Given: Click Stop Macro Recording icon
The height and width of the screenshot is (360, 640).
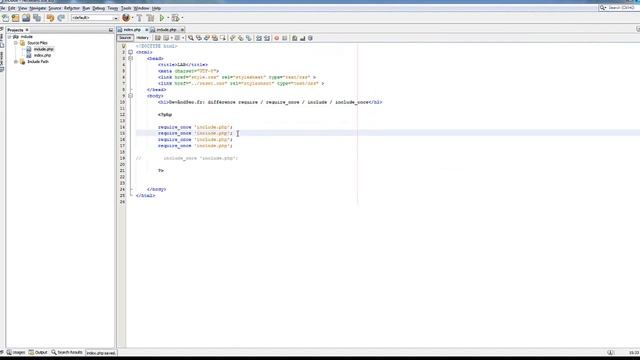Looking at the screenshot, I should pos(285,38).
